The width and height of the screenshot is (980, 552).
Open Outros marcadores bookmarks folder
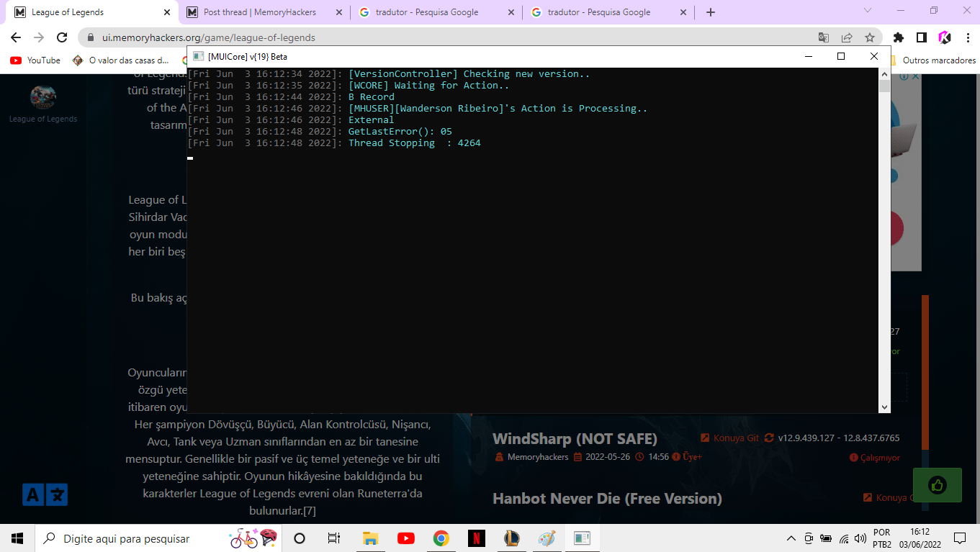click(933, 60)
